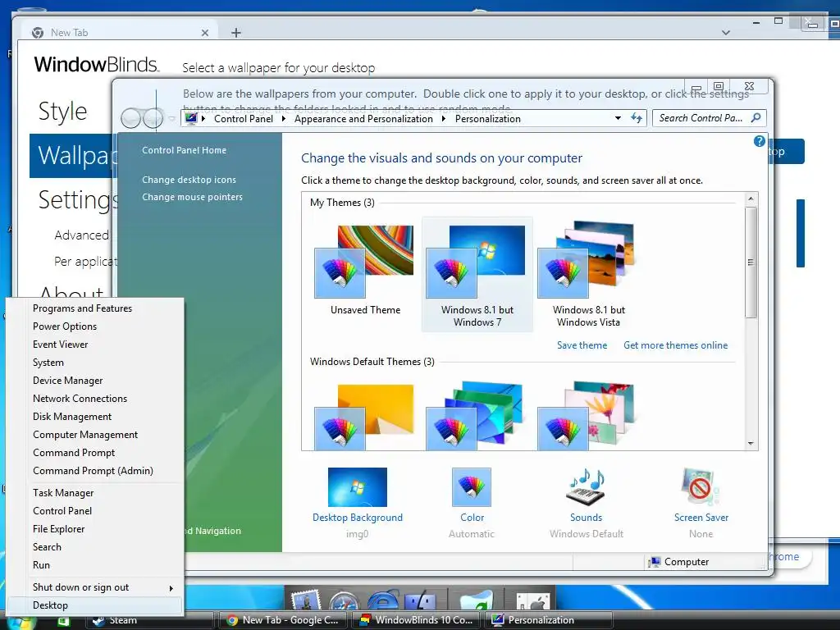The height and width of the screenshot is (630, 840).
Task: Click the Screen Saver link
Action: (701, 518)
